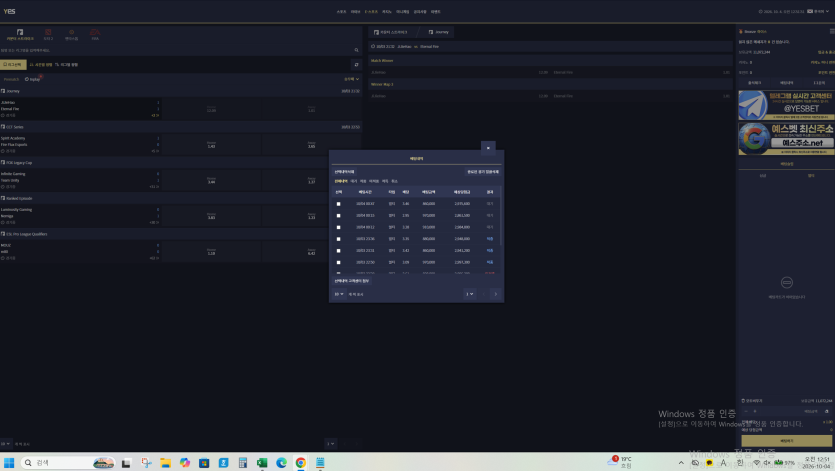Close the betting history popup
The image size is (835, 471).
pyautogui.click(x=488, y=148)
